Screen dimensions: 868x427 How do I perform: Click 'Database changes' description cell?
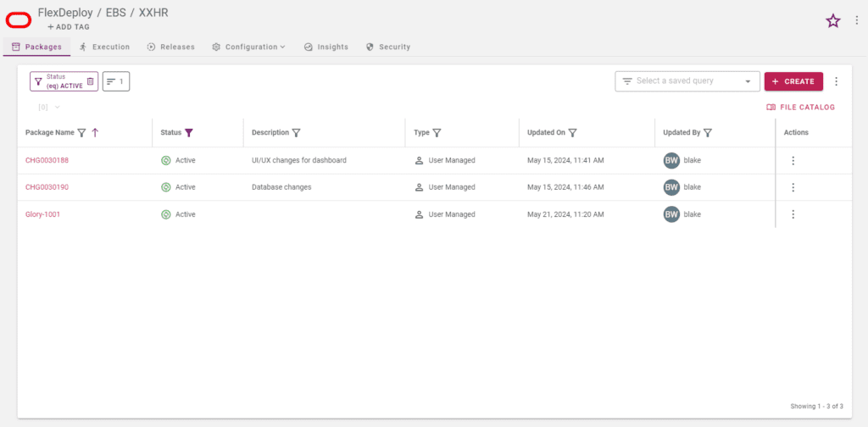(281, 187)
